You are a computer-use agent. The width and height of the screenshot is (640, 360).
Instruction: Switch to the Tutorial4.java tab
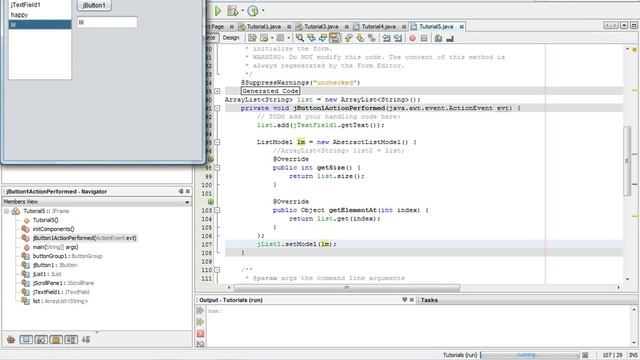[379, 27]
